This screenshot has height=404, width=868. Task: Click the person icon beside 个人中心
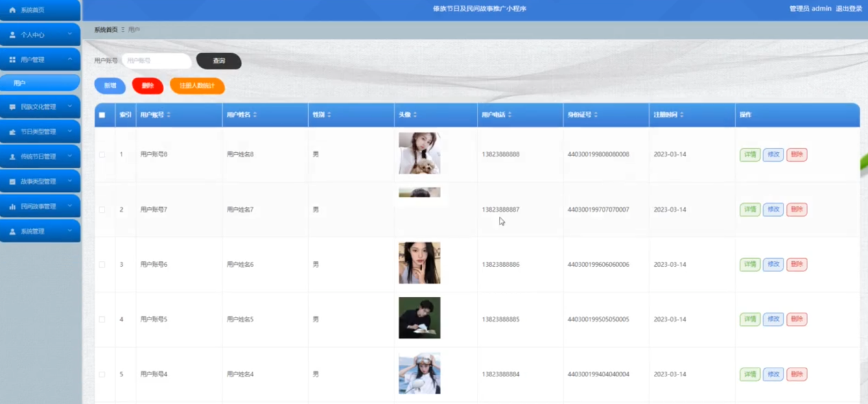12,34
